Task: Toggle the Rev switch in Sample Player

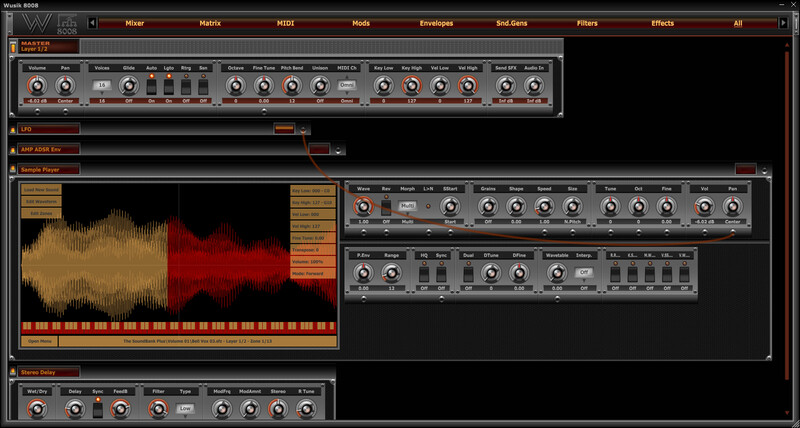Action: [x=386, y=206]
